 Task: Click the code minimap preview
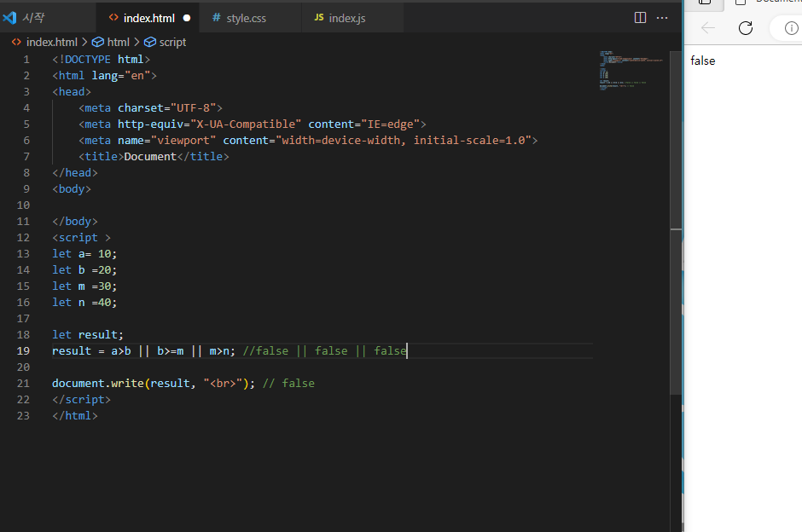(x=631, y=71)
